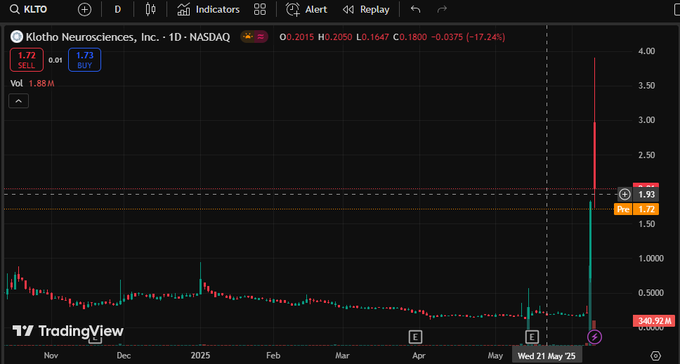Open the D timeframe interval selector
680x364 pixels.
click(118, 9)
